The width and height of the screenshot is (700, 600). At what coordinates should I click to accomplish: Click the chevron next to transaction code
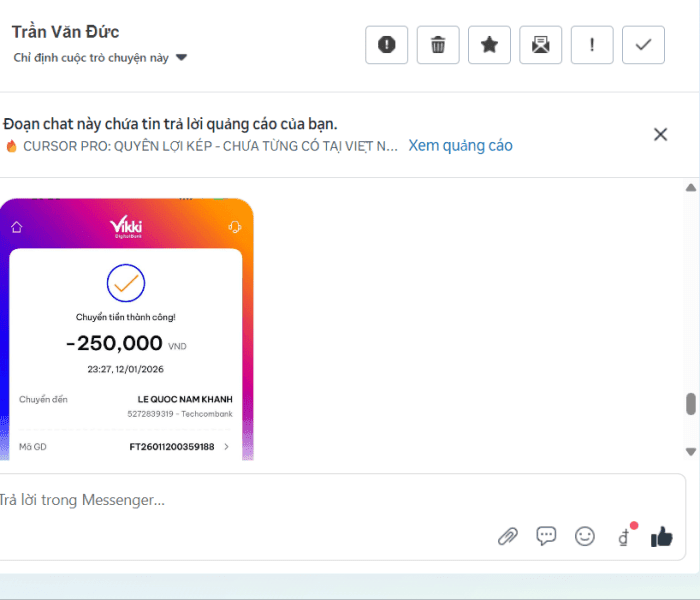pyautogui.click(x=226, y=447)
